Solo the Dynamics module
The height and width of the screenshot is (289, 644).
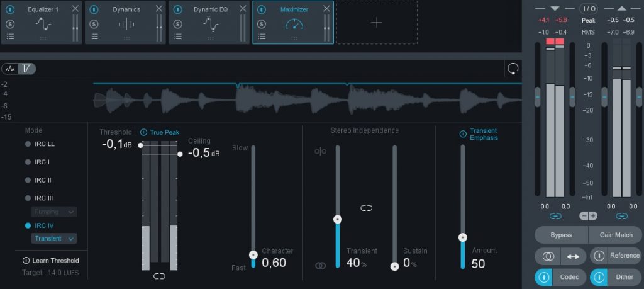[x=94, y=24]
